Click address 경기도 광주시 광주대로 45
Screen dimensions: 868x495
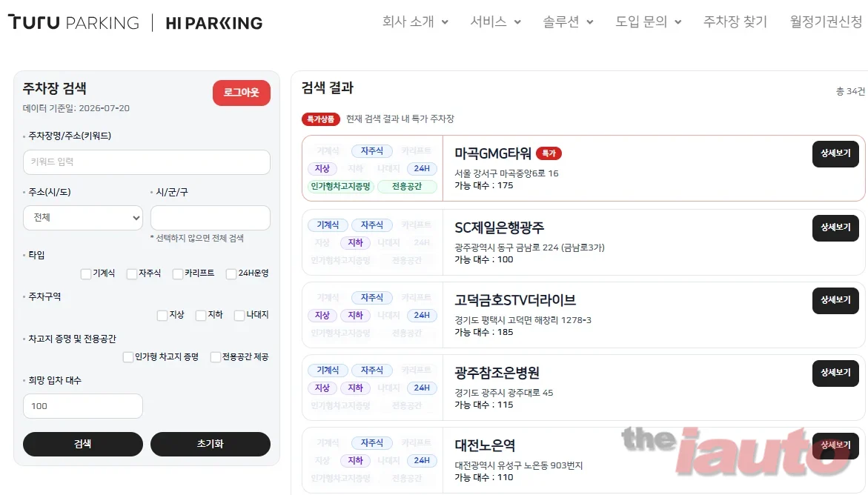click(504, 393)
